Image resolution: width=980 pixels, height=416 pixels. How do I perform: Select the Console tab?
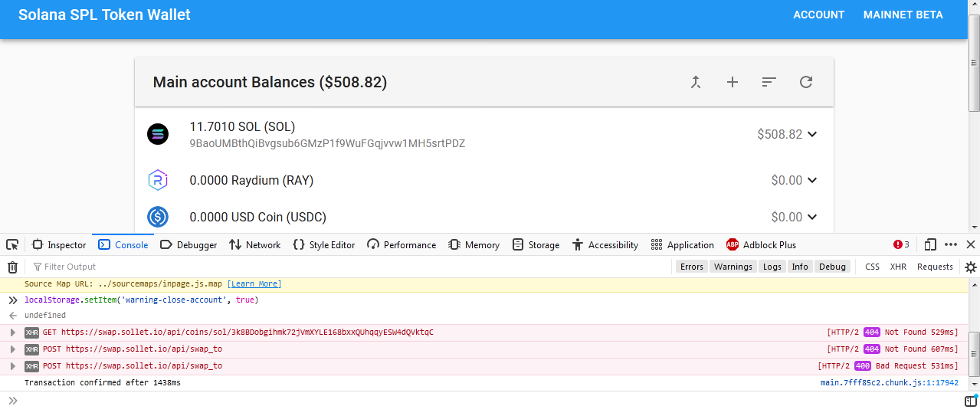(123, 244)
